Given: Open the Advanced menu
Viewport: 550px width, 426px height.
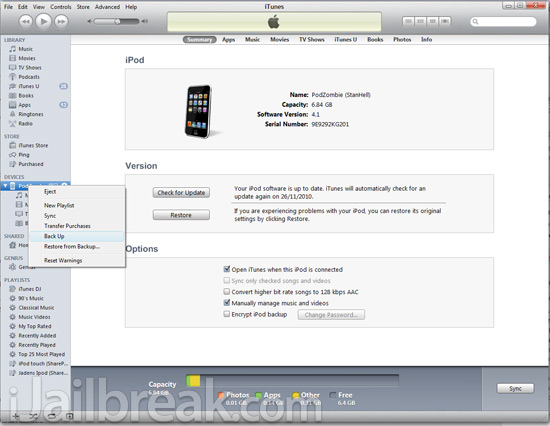Looking at the screenshot, I should [107, 7].
